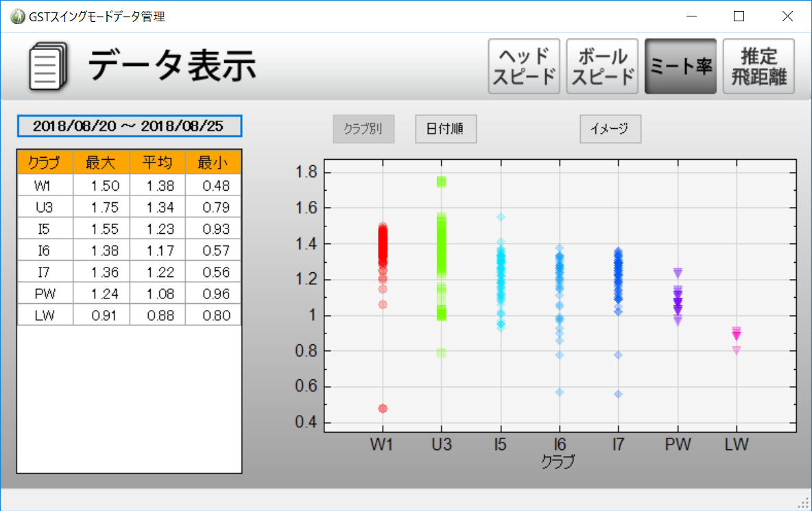The width and height of the screenshot is (812, 511).
Task: Click the U3 x-axis label
Action: tap(442, 444)
